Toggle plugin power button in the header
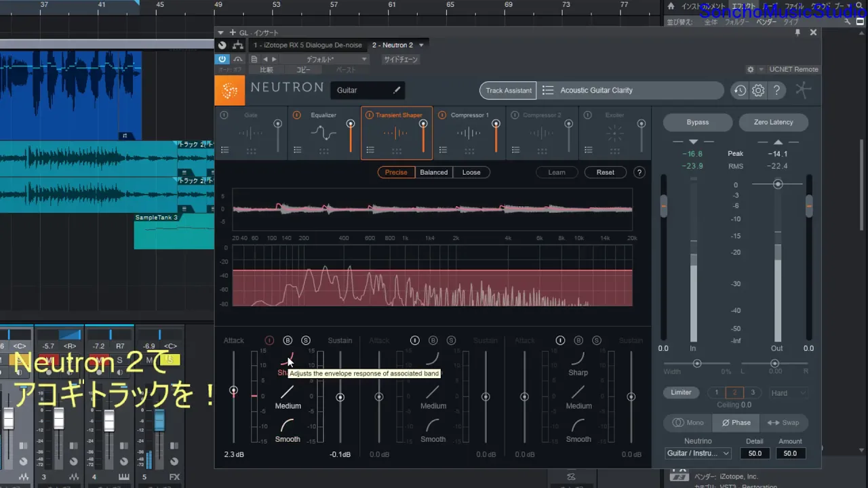Viewport: 868px width, 488px height. click(x=222, y=60)
